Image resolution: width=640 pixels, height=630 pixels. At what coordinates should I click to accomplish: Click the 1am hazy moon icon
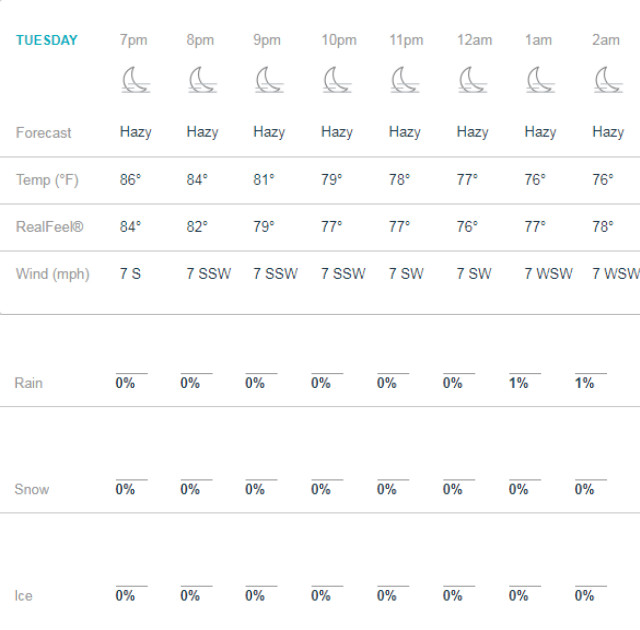pyautogui.click(x=540, y=80)
